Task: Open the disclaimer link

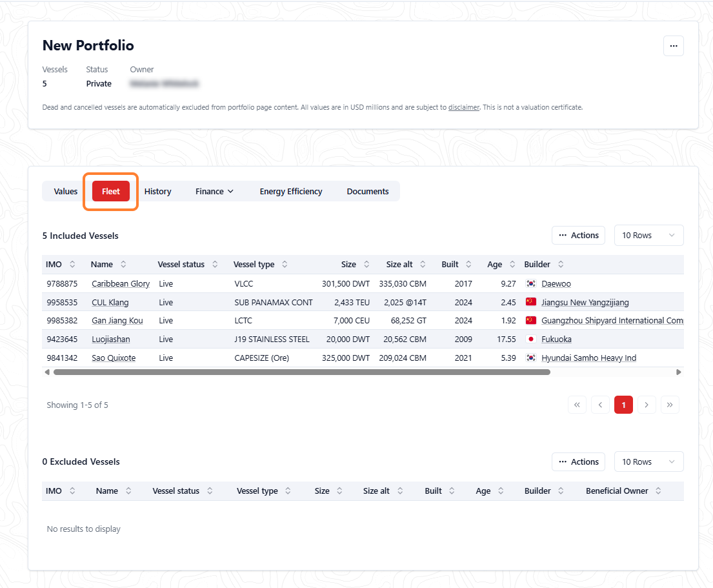Action: click(x=464, y=107)
